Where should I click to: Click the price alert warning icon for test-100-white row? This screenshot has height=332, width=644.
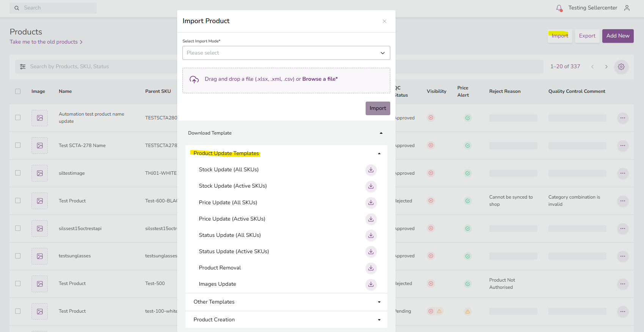(468, 312)
